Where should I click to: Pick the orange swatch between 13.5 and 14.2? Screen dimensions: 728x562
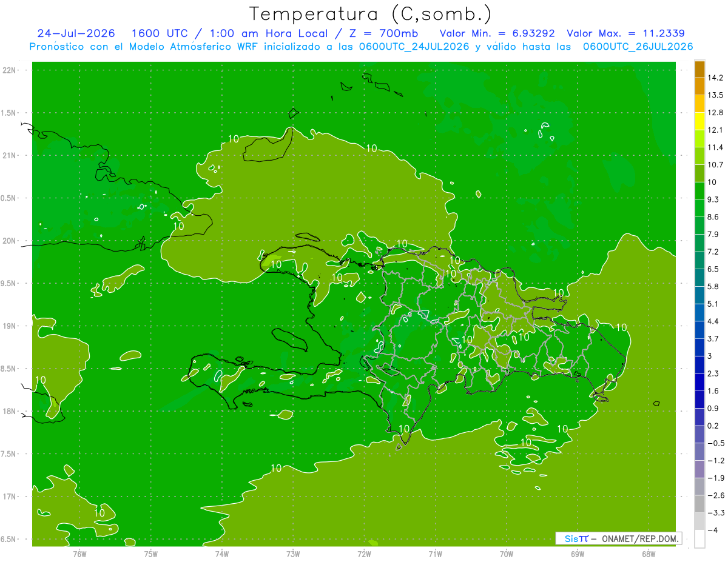coord(699,87)
